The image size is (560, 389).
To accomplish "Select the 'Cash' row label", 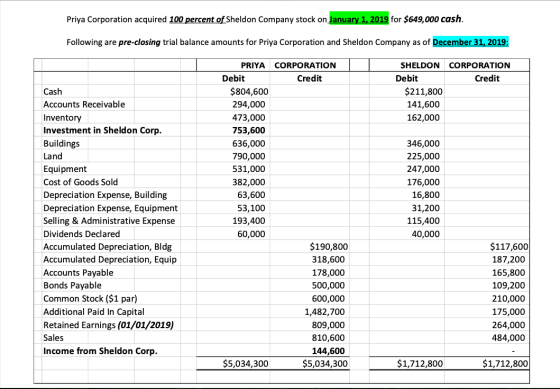I will tap(52, 92).
